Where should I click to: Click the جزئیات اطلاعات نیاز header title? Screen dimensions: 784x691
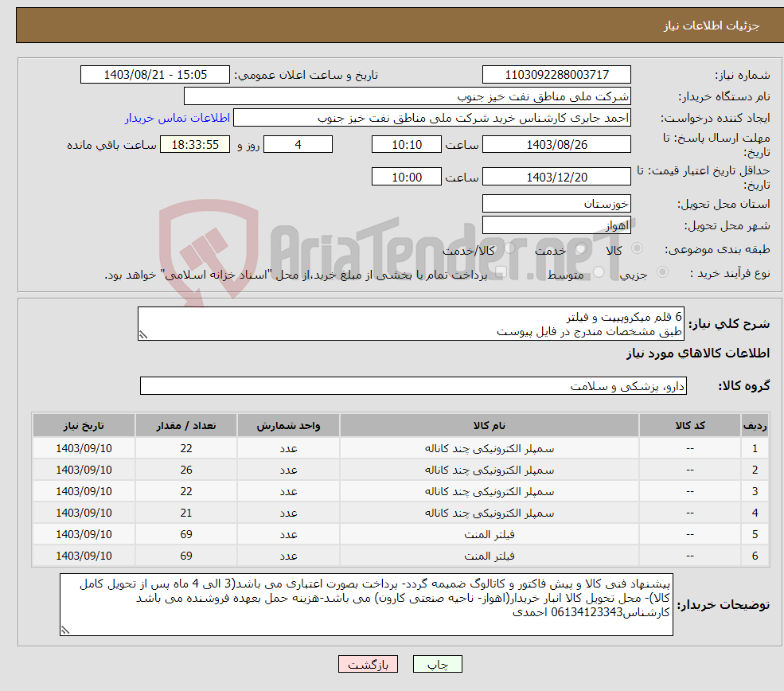pos(711,25)
